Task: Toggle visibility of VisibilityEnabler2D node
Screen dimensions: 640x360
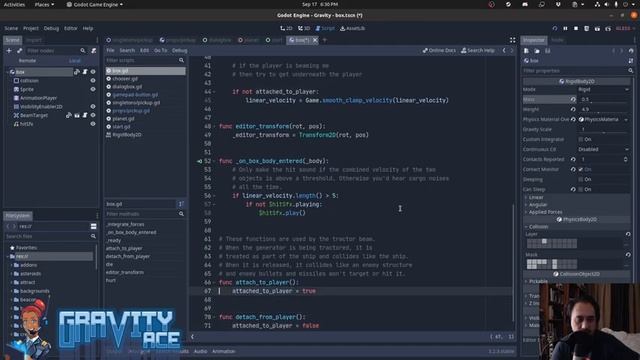Action: tap(93, 107)
